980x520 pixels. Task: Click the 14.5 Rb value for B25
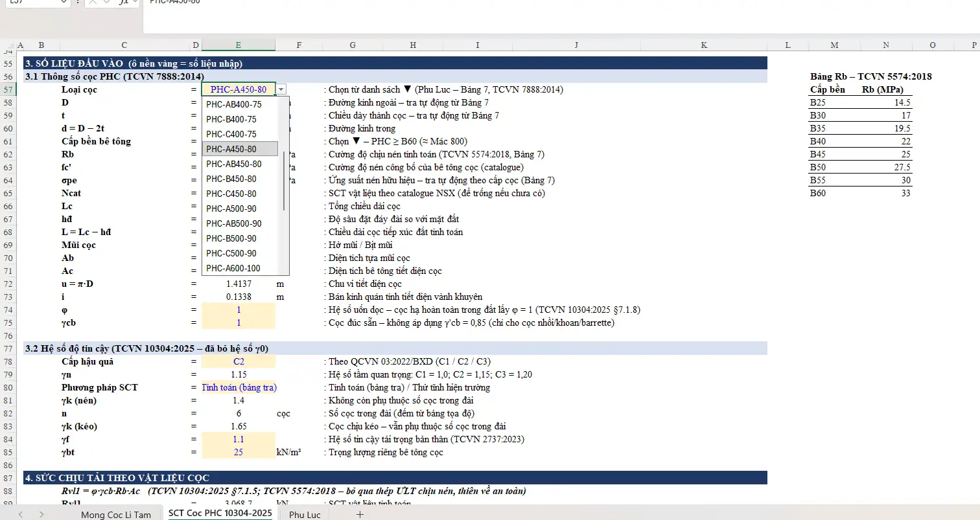[886, 102]
